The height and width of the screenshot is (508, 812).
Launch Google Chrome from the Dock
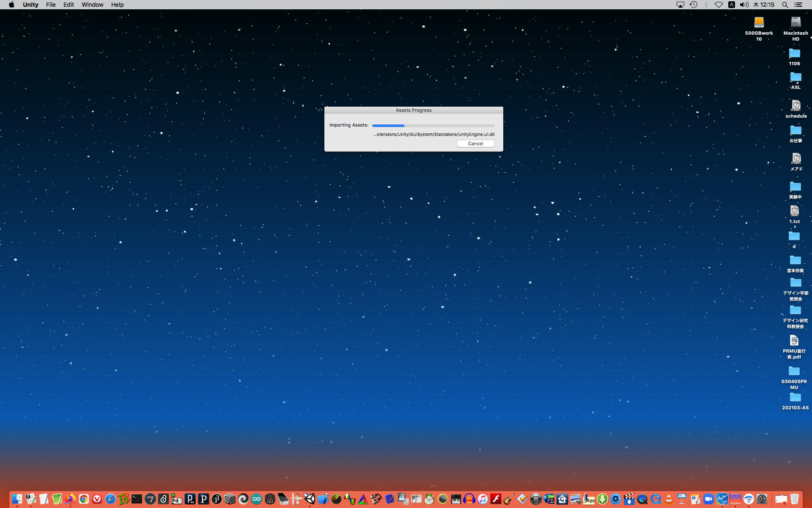(x=84, y=499)
